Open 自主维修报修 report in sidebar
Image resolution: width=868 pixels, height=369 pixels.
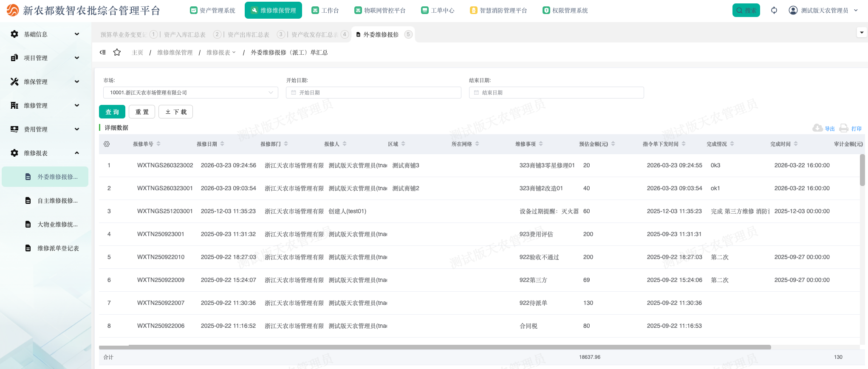[57, 200]
